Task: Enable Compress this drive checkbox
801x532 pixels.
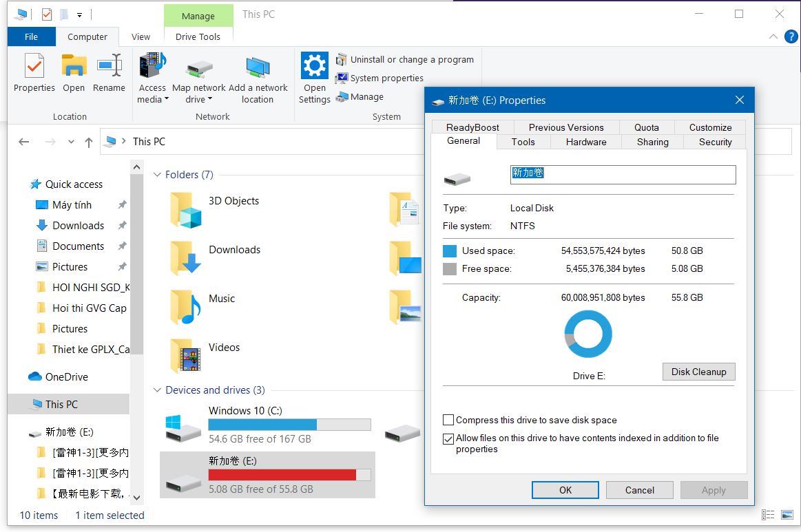Action: (448, 420)
